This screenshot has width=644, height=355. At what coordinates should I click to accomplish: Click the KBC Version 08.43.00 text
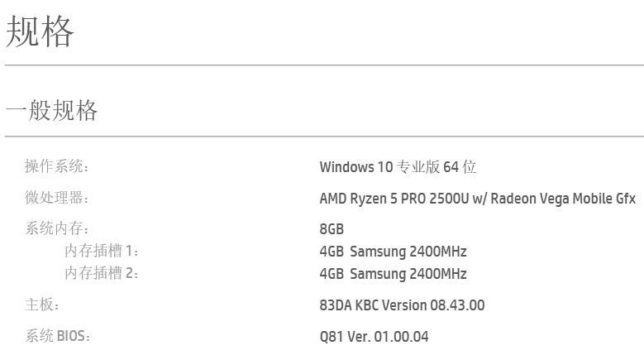[420, 305]
